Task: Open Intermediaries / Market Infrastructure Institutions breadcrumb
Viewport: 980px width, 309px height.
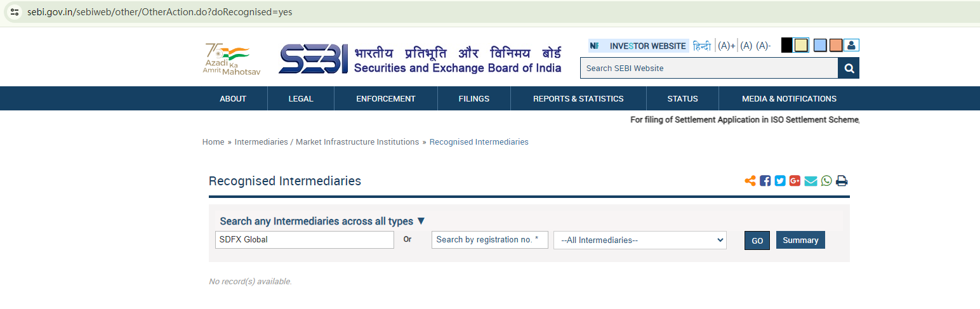Action: pyautogui.click(x=327, y=142)
